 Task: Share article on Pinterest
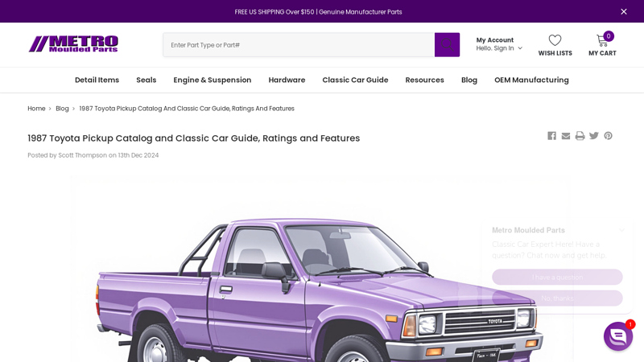(x=608, y=136)
